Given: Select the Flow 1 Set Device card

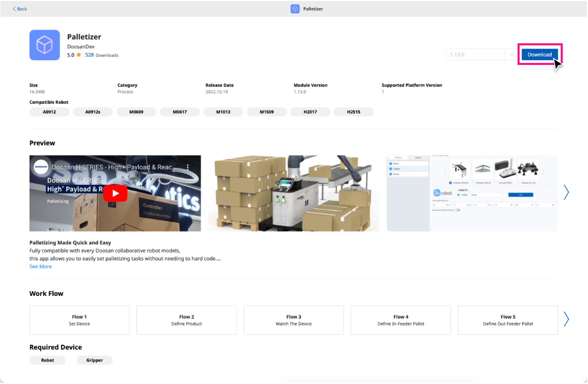Looking at the screenshot, I should [79, 320].
